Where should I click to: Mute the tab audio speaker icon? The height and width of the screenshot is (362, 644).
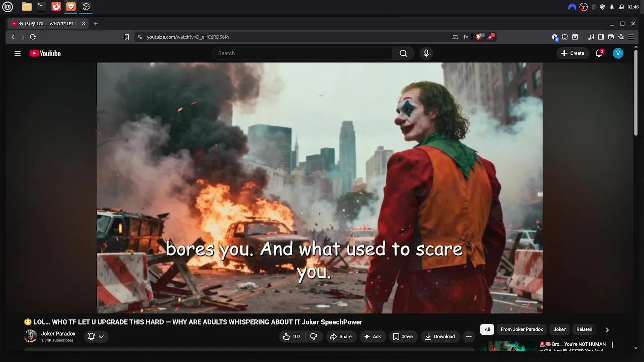pos(21,24)
